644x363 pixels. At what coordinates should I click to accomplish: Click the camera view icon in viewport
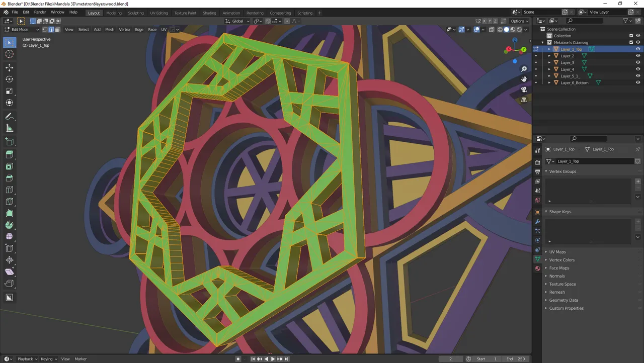tap(524, 89)
